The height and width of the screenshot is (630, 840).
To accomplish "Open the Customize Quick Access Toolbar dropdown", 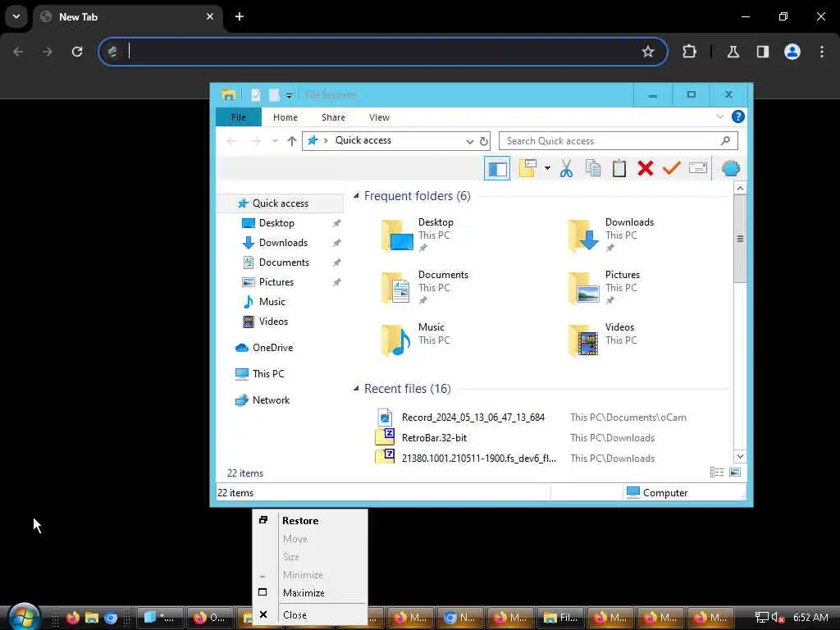I will 289,95.
